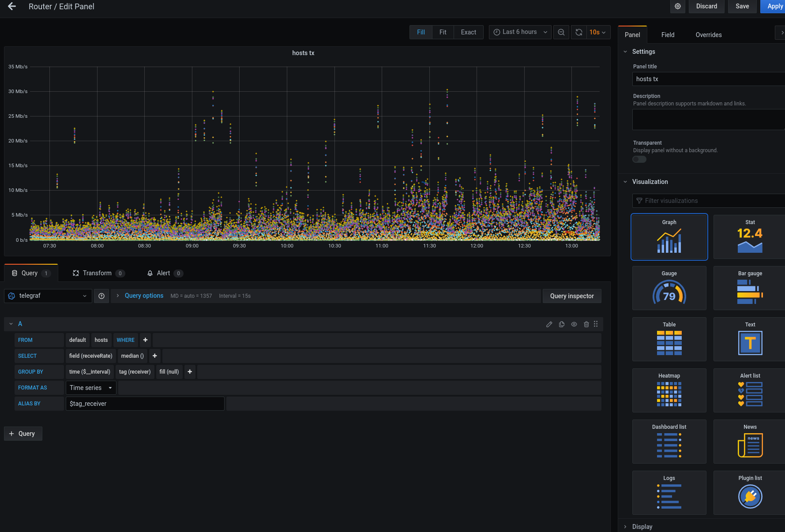Click the Save button

click(742, 7)
